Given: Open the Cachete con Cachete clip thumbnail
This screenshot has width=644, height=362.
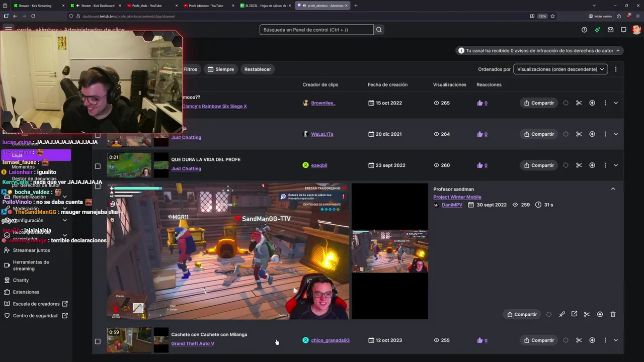Looking at the screenshot, I should point(129,340).
